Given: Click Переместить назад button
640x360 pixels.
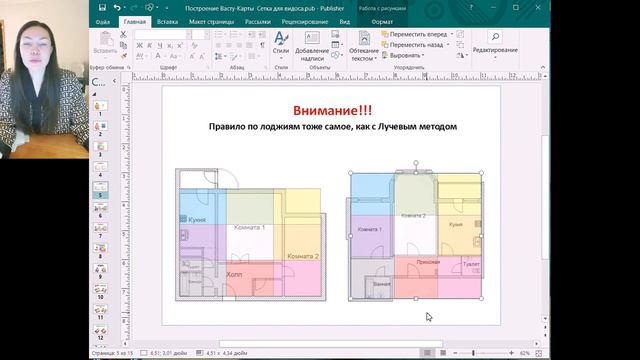Looking at the screenshot, I should click(x=413, y=44).
